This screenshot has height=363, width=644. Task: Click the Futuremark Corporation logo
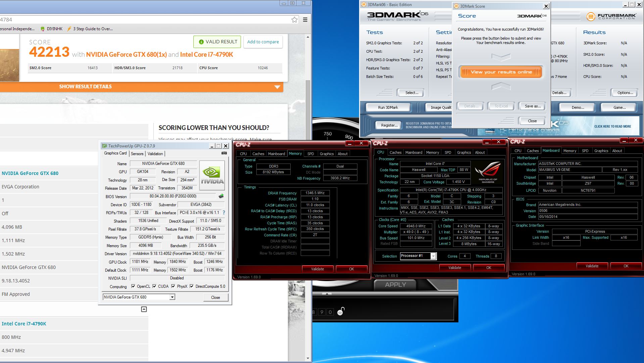point(611,16)
